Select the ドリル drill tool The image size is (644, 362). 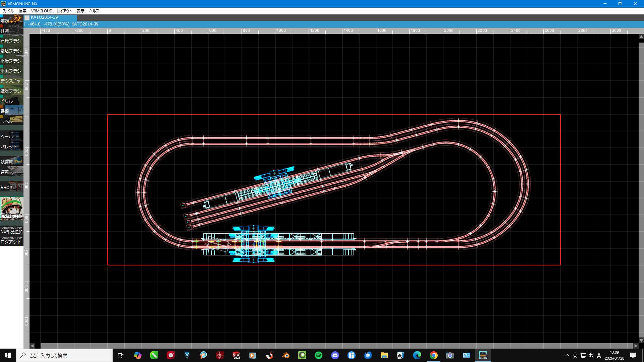[x=12, y=101]
